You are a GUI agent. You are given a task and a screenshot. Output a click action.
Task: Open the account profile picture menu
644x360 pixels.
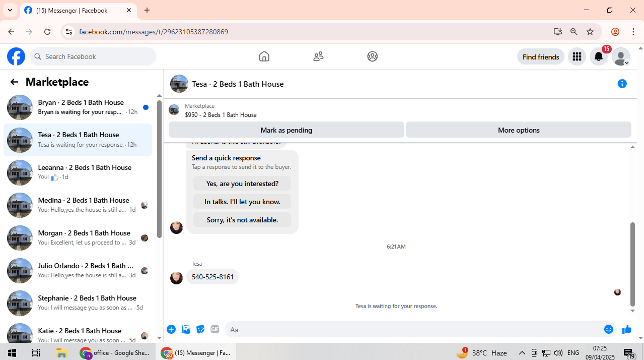pyautogui.click(x=621, y=56)
